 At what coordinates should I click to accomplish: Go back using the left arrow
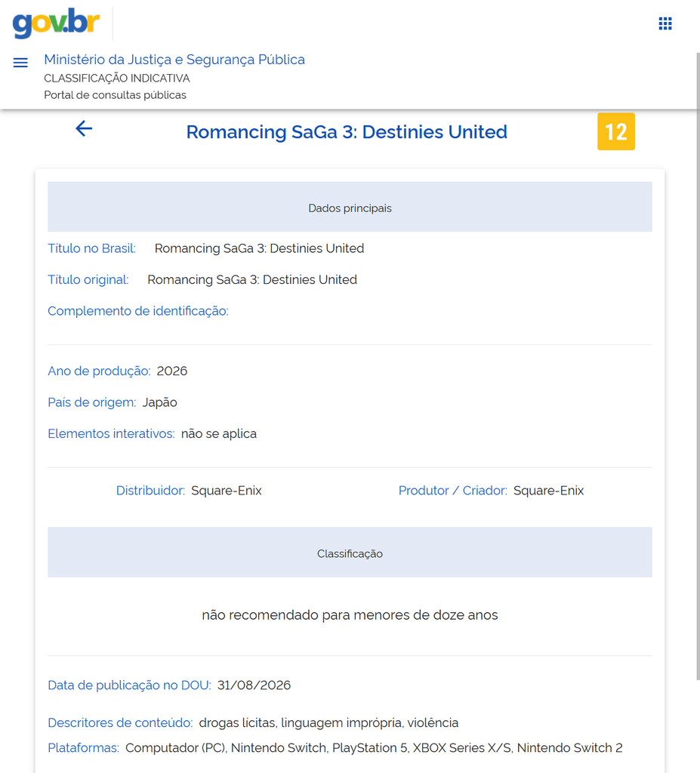(x=84, y=128)
